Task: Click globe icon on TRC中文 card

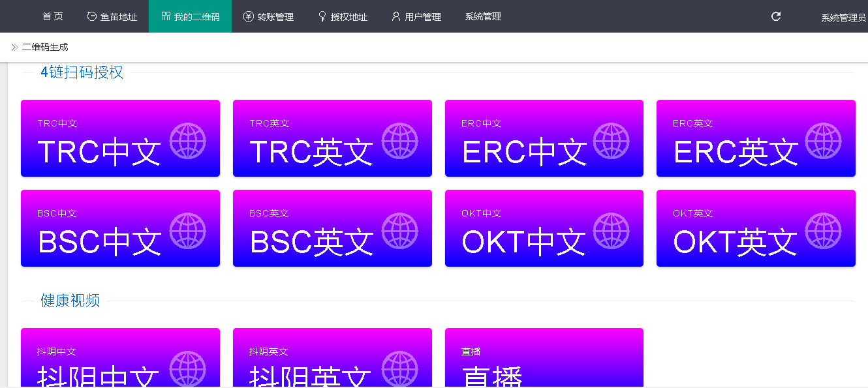Action: pos(188,141)
